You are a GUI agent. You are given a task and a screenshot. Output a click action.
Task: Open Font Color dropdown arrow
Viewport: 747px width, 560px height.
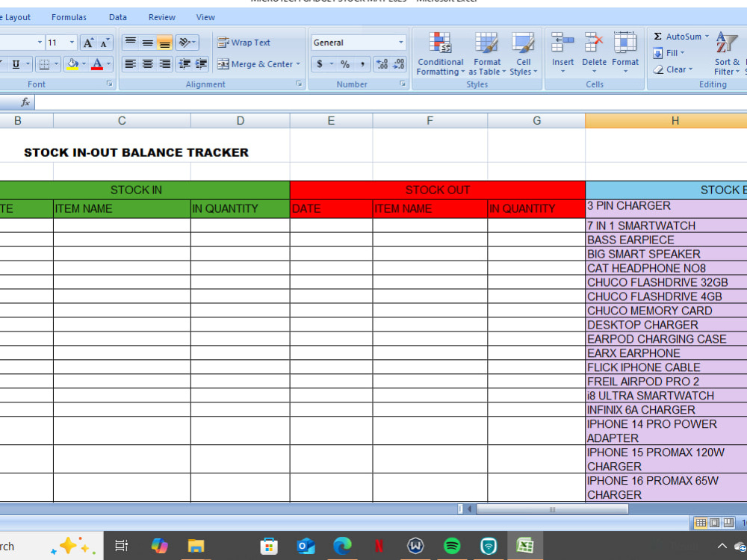coord(108,63)
